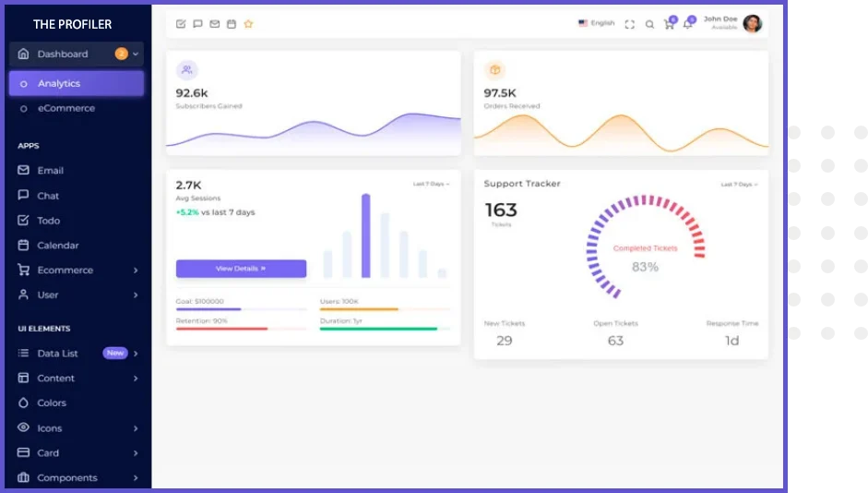Open the shopping cart icon

tap(669, 24)
